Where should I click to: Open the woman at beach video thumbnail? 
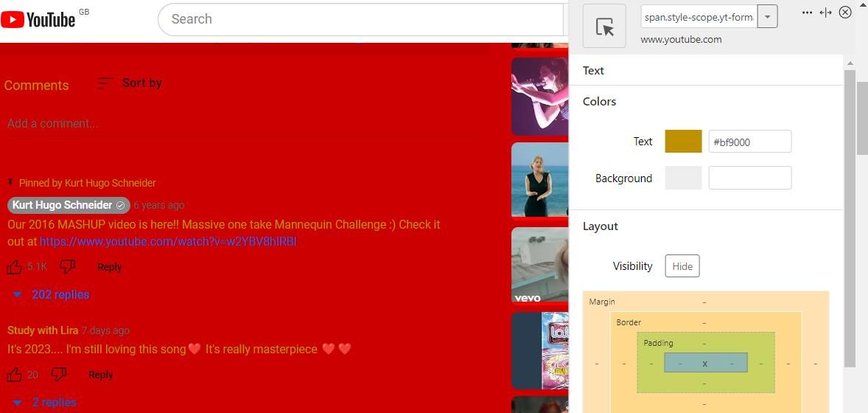tap(539, 180)
